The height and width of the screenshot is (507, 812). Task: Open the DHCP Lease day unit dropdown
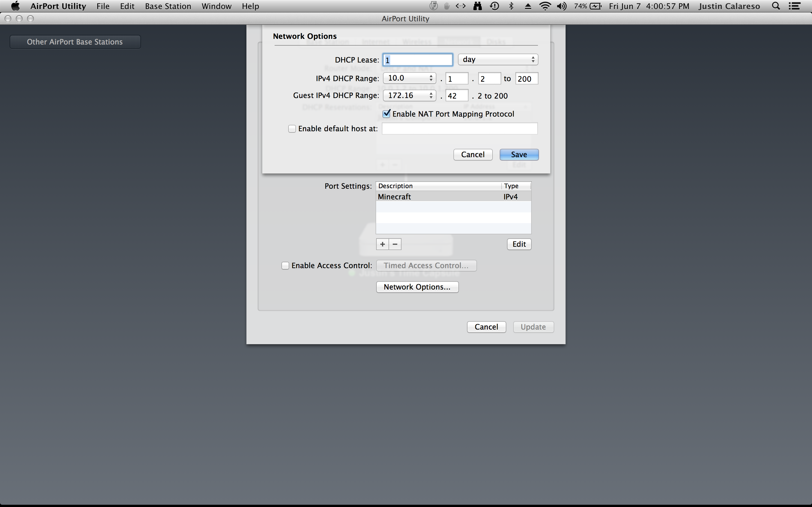498,60
